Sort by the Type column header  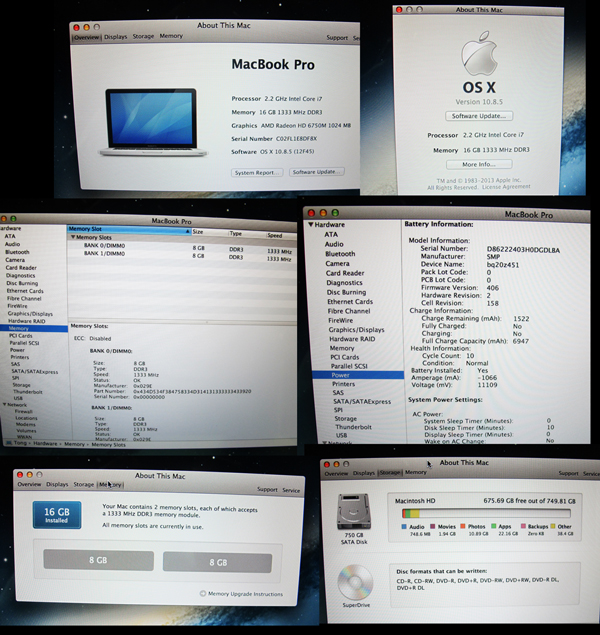pos(245,234)
